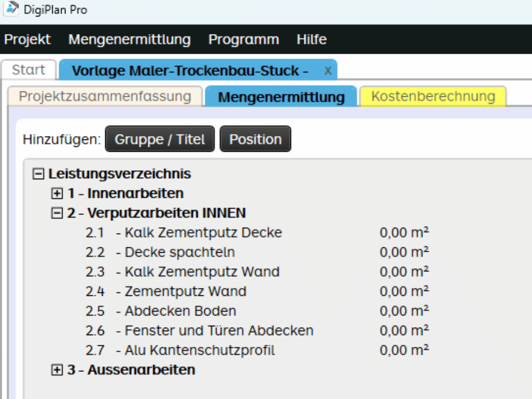Open the Programm menu

click(x=244, y=39)
